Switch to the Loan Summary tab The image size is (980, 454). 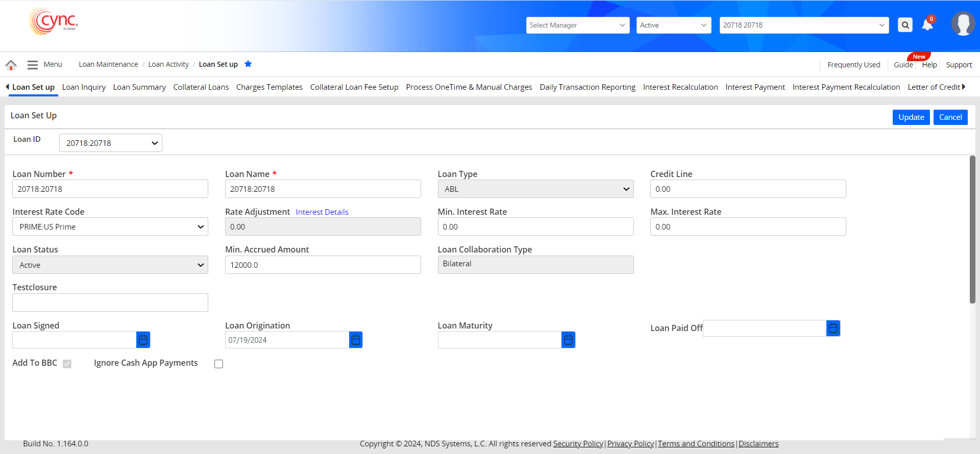(x=139, y=87)
